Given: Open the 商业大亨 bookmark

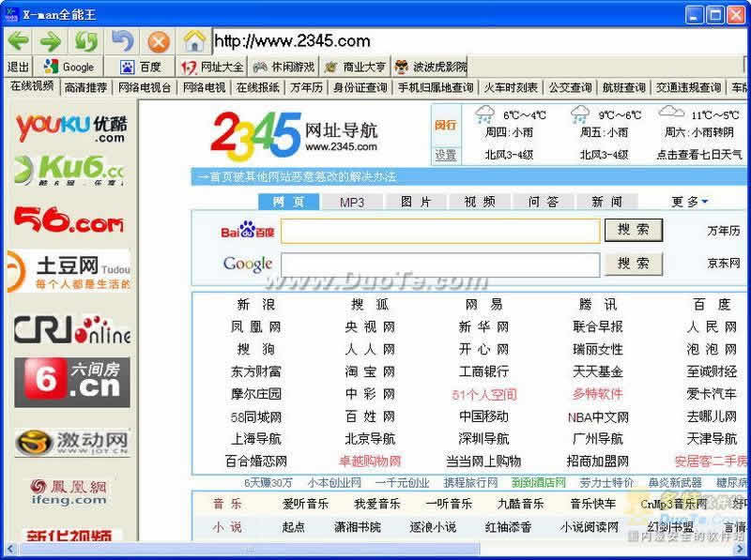Looking at the screenshot, I should point(355,67).
